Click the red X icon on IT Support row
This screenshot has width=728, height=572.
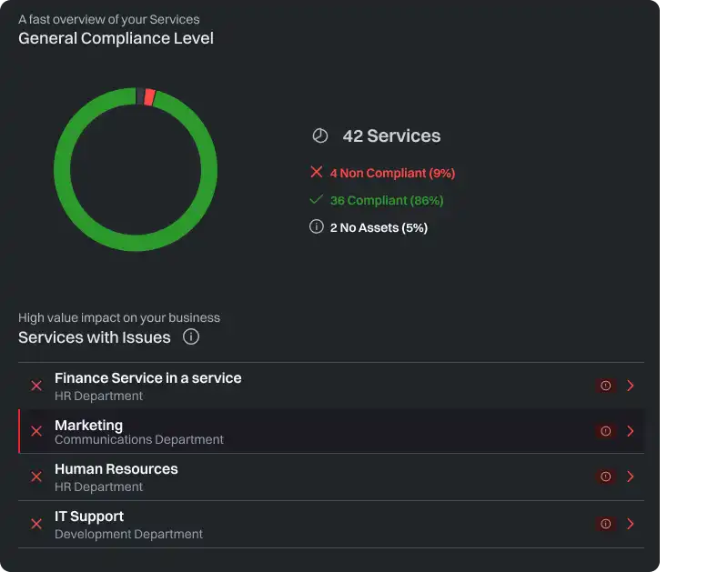[x=36, y=524]
